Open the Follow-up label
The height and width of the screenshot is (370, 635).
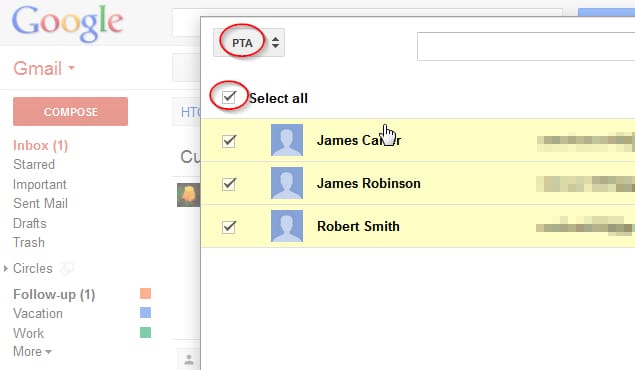pyautogui.click(x=54, y=294)
